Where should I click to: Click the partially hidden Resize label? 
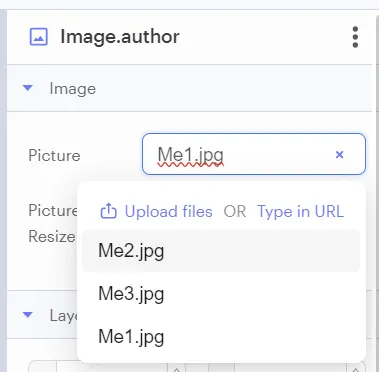[x=52, y=237]
